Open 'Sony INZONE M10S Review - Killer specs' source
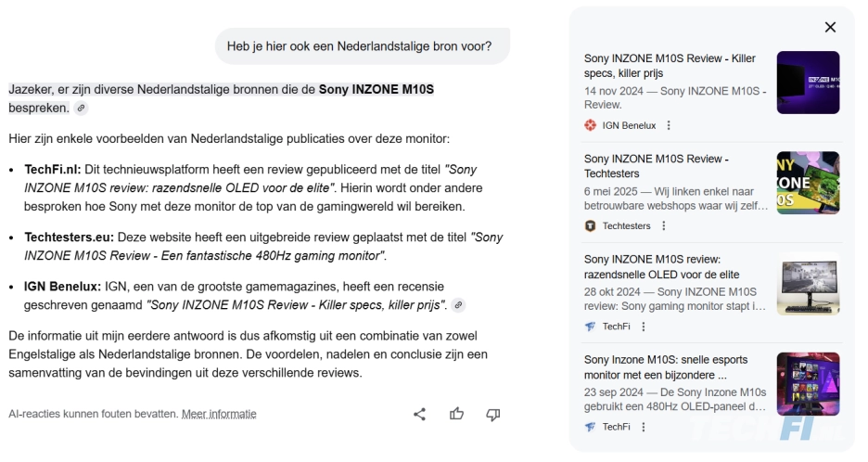The height and width of the screenshot is (462, 868). coord(670,66)
